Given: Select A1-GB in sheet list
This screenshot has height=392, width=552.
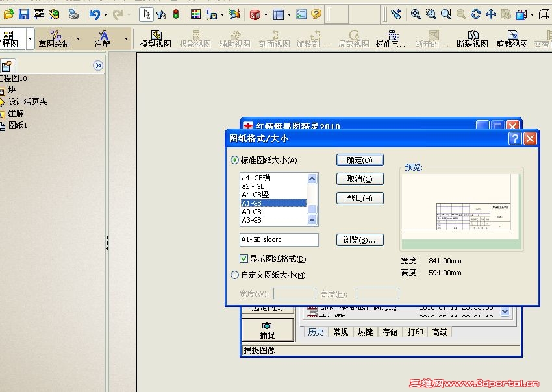Looking at the screenshot, I should (273, 203).
